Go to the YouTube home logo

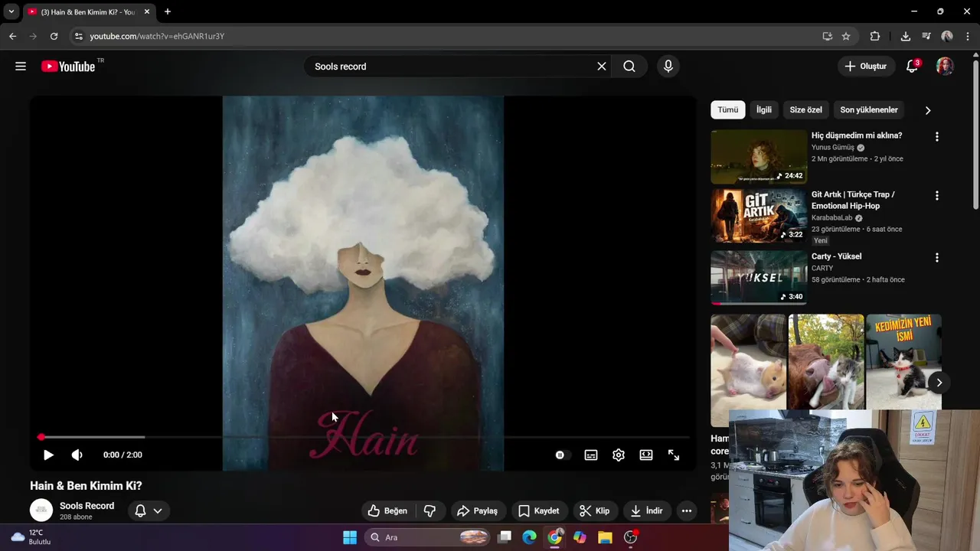(x=69, y=67)
